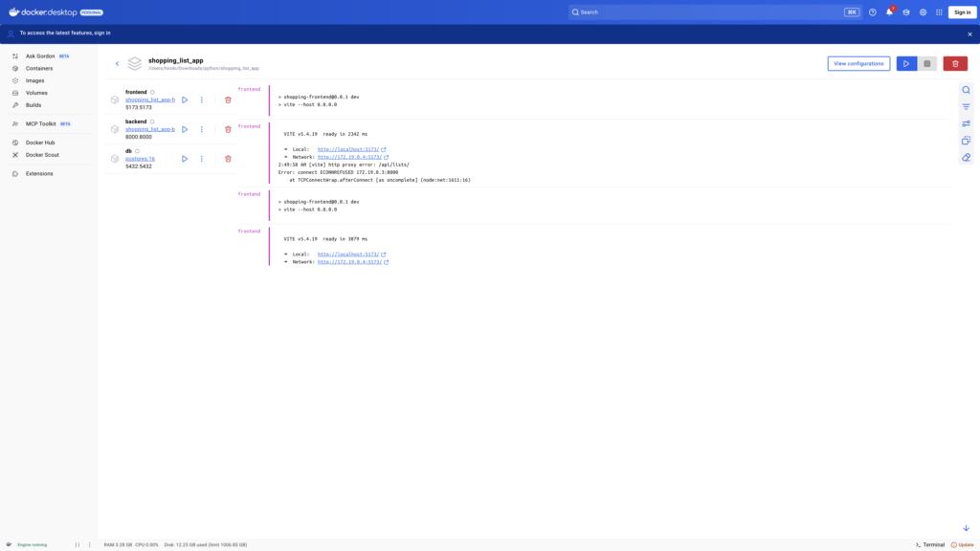Image resolution: width=980 pixels, height=551 pixels.
Task: Open the apps grid menu
Action: (x=940, y=12)
